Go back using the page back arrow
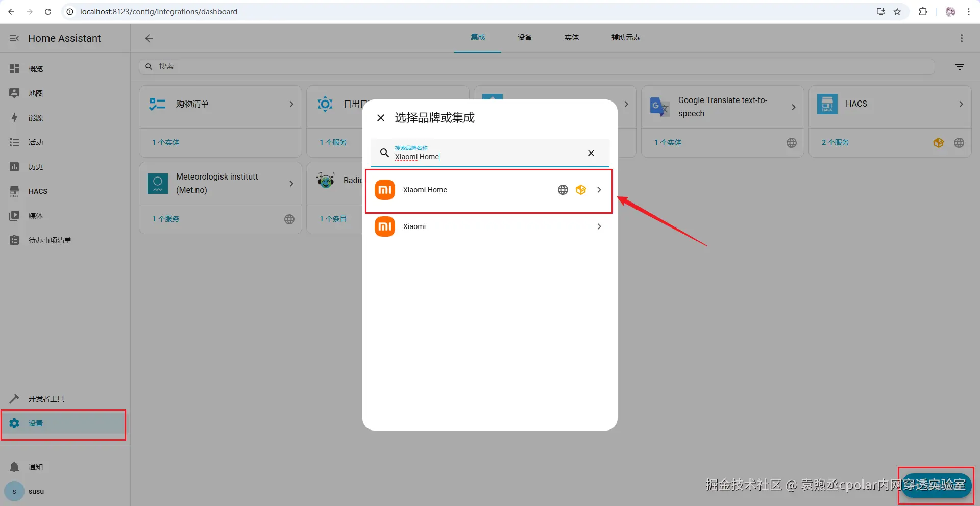 [x=149, y=38]
